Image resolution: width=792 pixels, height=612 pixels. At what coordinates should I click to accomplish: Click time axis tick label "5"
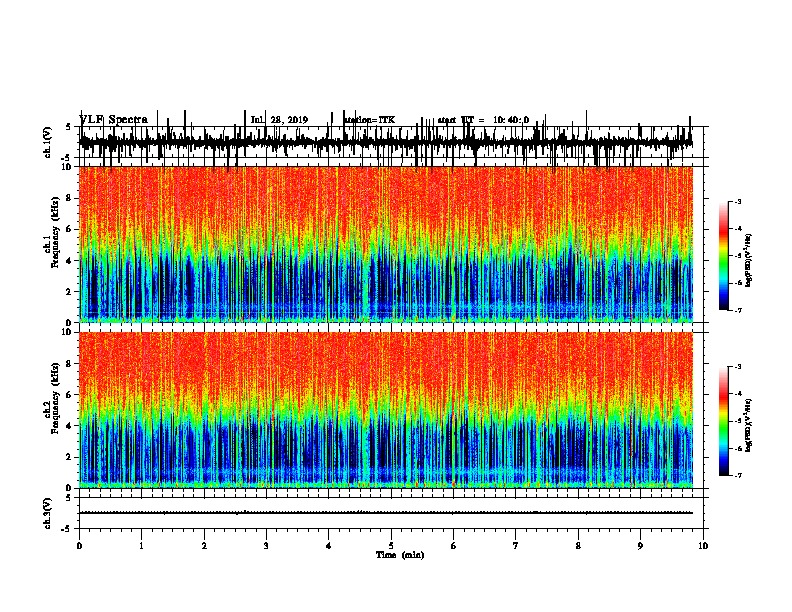point(391,546)
